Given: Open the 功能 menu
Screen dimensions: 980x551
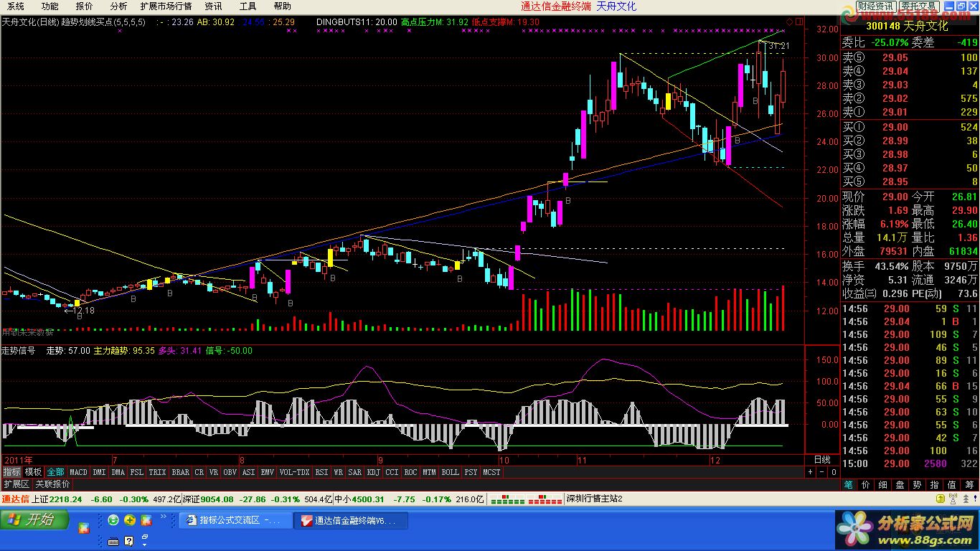Looking at the screenshot, I should click(x=50, y=6).
